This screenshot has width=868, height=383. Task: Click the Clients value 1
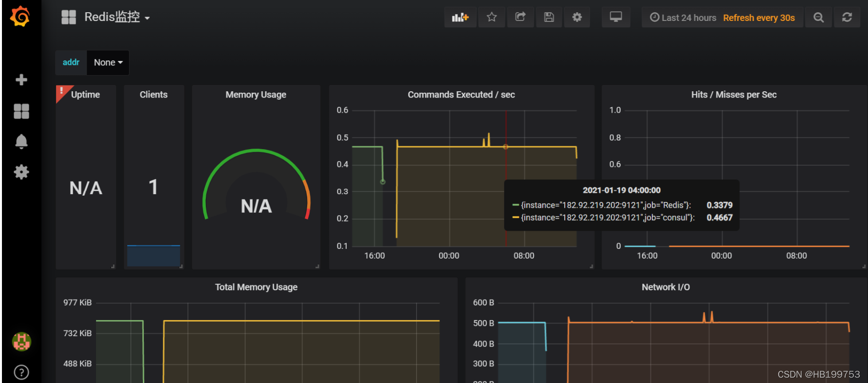154,187
